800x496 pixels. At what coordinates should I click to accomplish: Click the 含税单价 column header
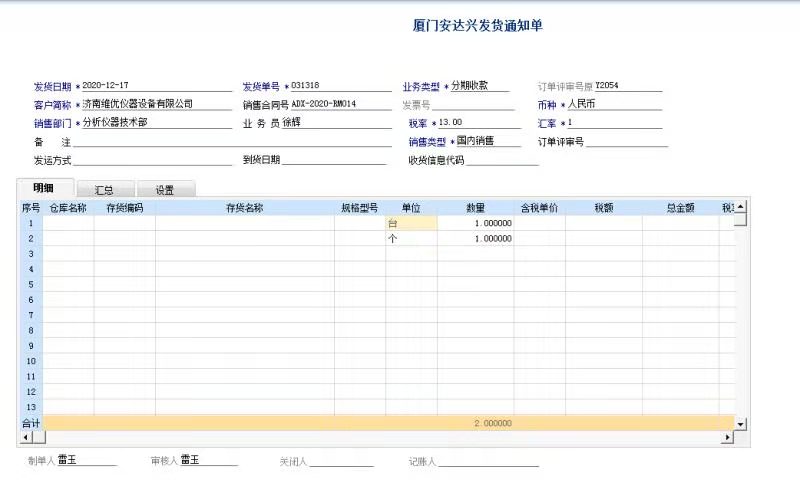pyautogui.click(x=539, y=208)
